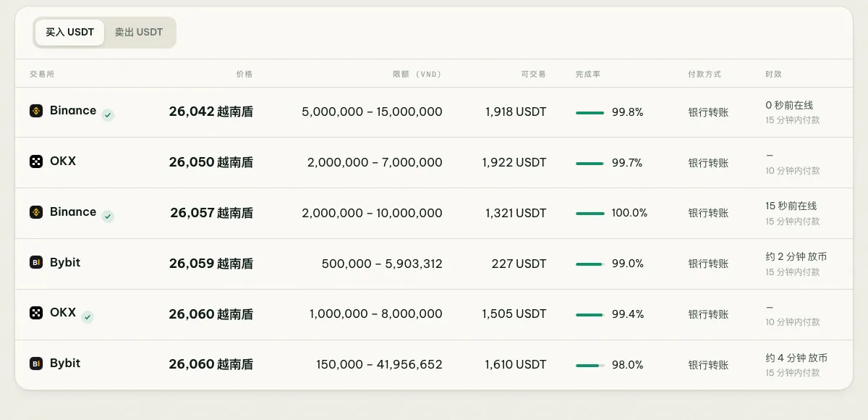Click the Bybit name in the 227 USDT row
The image size is (868, 420).
[65, 263]
